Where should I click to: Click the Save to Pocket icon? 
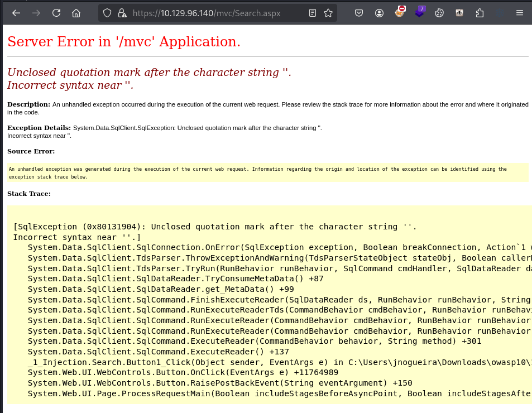tap(359, 12)
